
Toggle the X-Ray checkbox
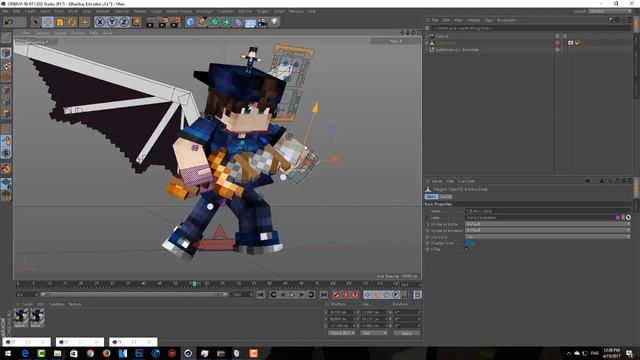pyautogui.click(x=467, y=249)
